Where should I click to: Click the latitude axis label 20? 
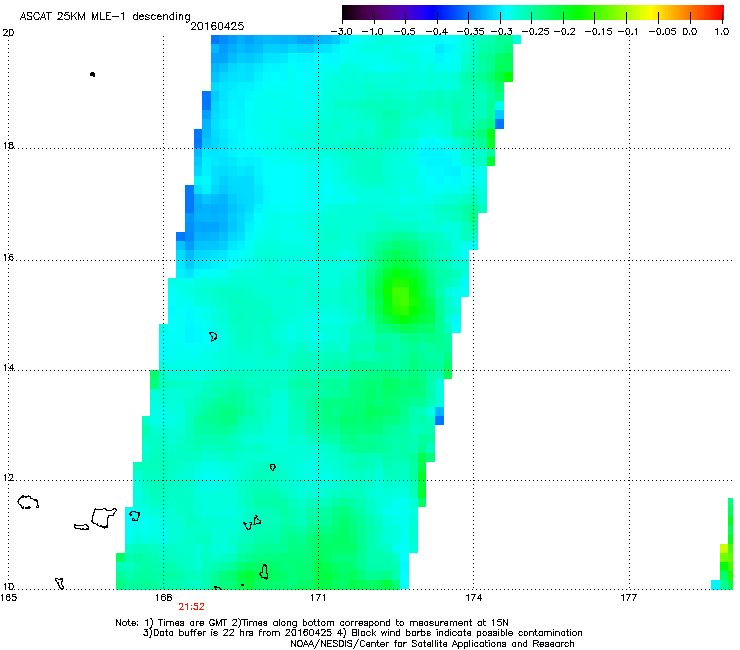[8, 33]
